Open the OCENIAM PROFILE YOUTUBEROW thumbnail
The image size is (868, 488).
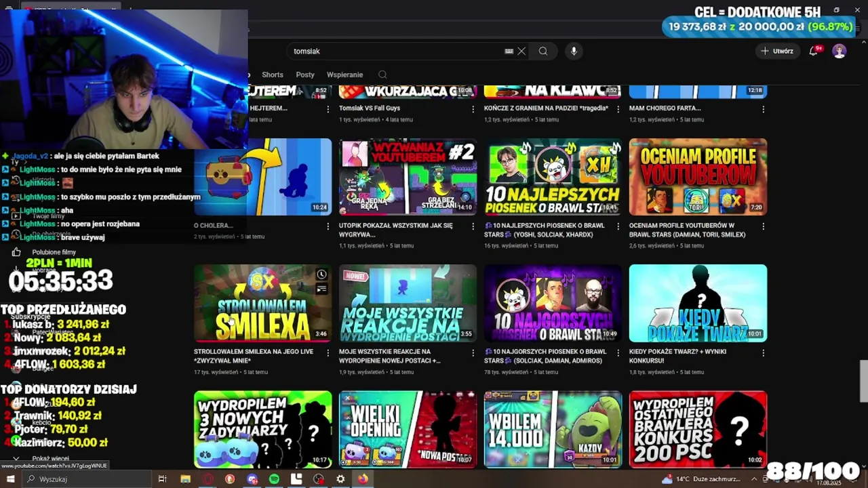tap(698, 177)
